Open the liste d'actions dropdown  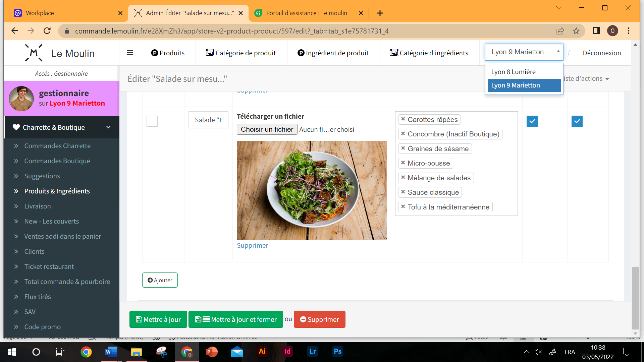587,79
